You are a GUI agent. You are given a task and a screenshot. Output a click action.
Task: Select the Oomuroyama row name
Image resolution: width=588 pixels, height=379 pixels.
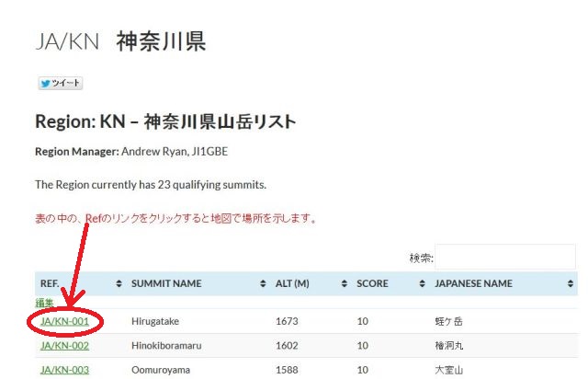tap(161, 370)
